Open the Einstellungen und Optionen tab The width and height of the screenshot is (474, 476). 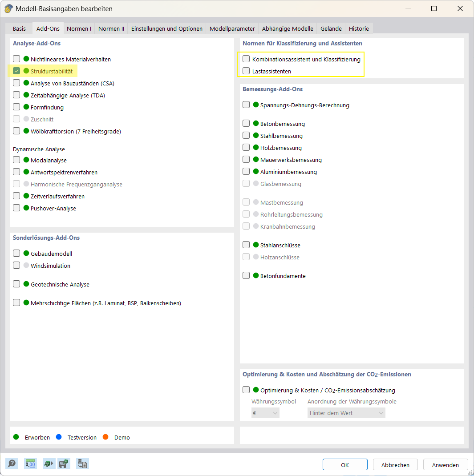[x=167, y=28]
